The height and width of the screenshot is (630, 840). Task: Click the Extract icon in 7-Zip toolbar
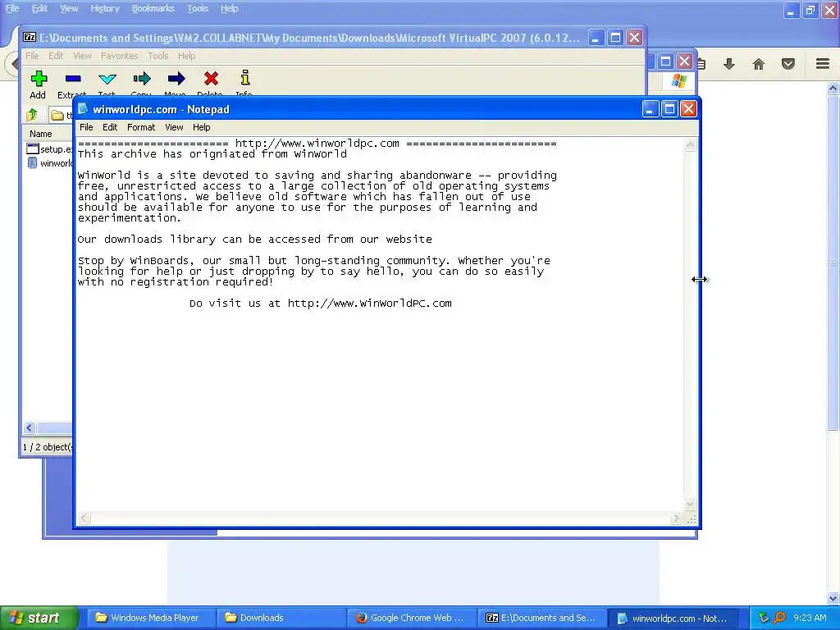(x=73, y=79)
